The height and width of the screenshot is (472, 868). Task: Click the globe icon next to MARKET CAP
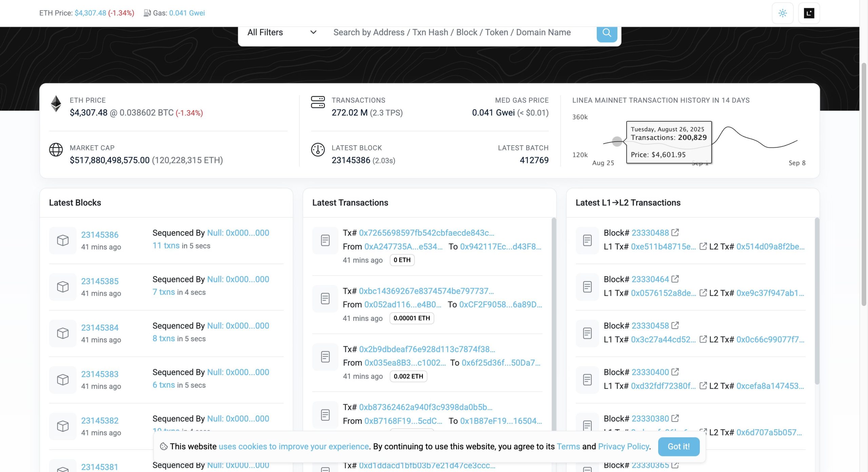click(56, 150)
